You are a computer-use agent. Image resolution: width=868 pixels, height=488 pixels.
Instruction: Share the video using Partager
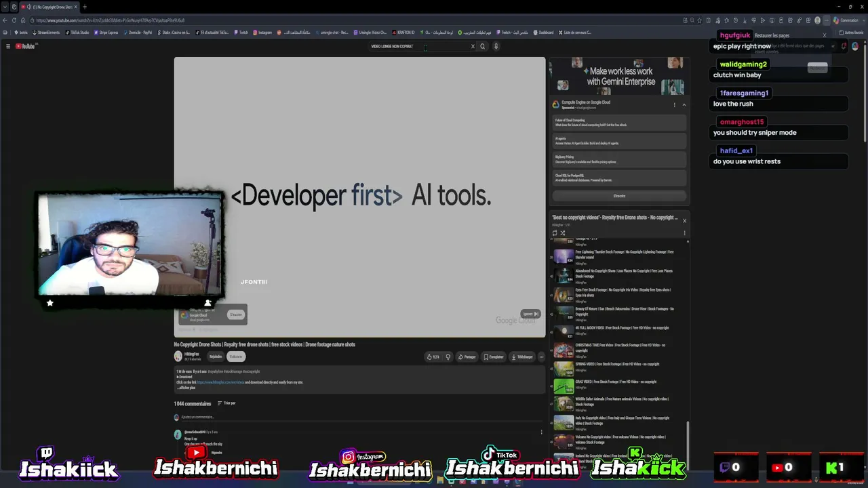(467, 357)
